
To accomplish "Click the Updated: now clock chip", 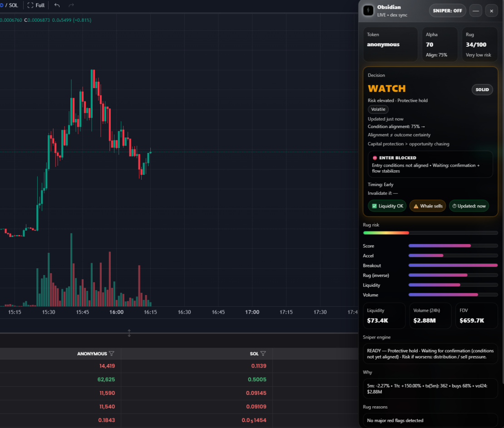I will pyautogui.click(x=469, y=206).
